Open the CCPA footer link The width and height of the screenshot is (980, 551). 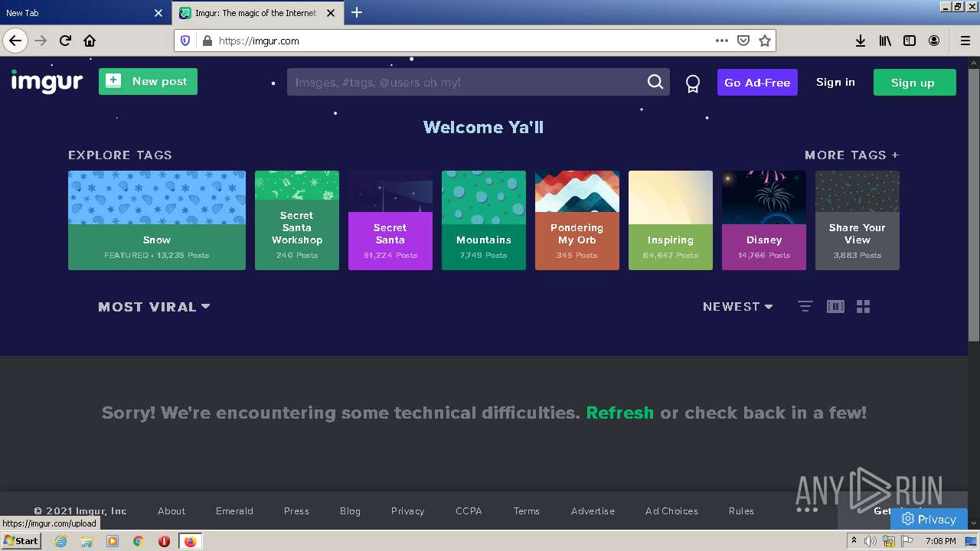469,510
